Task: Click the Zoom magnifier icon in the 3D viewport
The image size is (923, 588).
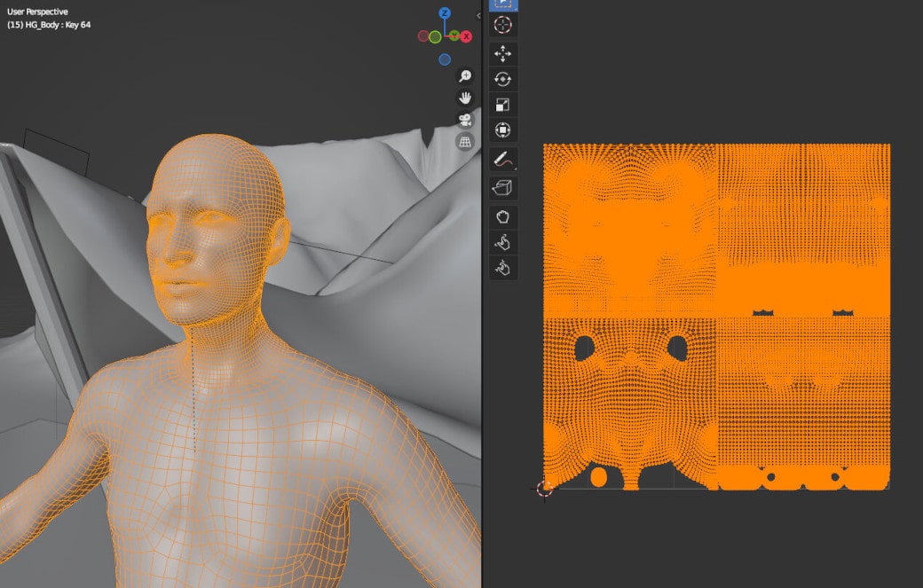Action: (x=464, y=76)
